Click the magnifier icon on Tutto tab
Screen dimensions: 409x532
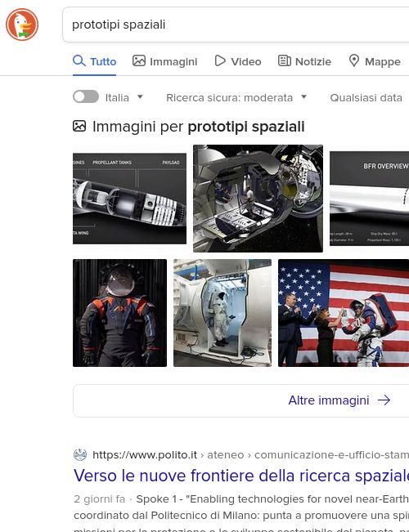79,61
